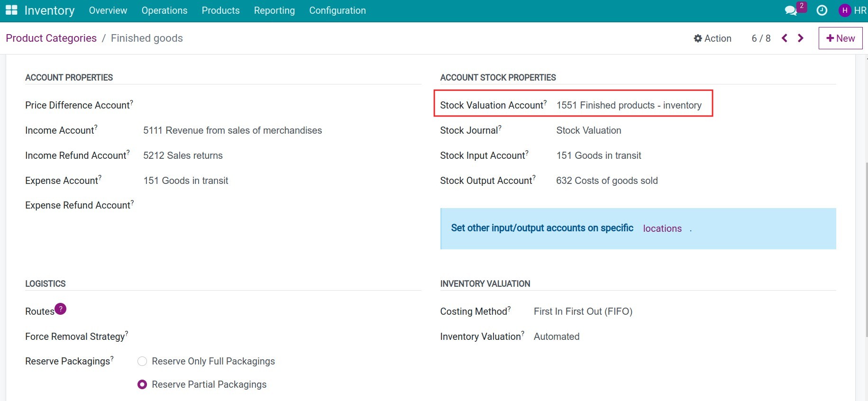
Task: Open the Products menu
Action: [x=221, y=10]
